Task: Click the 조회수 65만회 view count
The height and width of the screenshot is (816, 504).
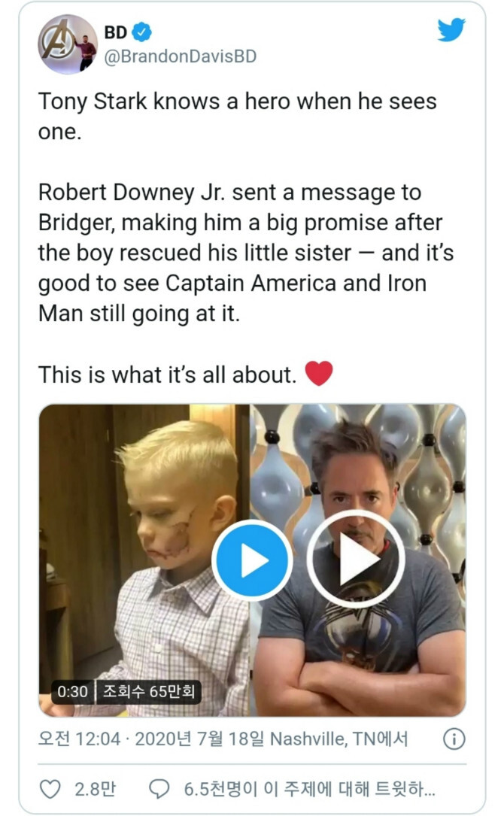Action: pos(149,691)
